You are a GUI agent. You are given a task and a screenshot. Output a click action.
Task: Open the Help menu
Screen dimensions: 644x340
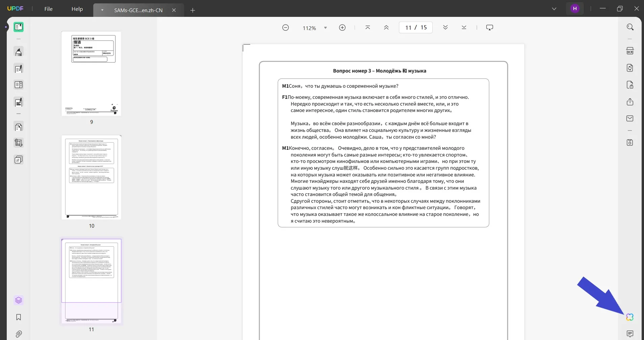(77, 9)
